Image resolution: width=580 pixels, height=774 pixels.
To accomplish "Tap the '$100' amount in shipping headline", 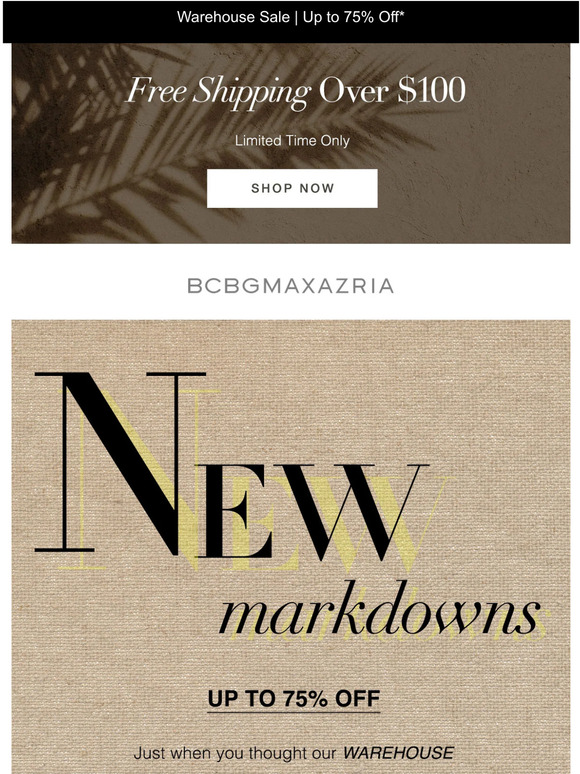I will click(x=431, y=90).
